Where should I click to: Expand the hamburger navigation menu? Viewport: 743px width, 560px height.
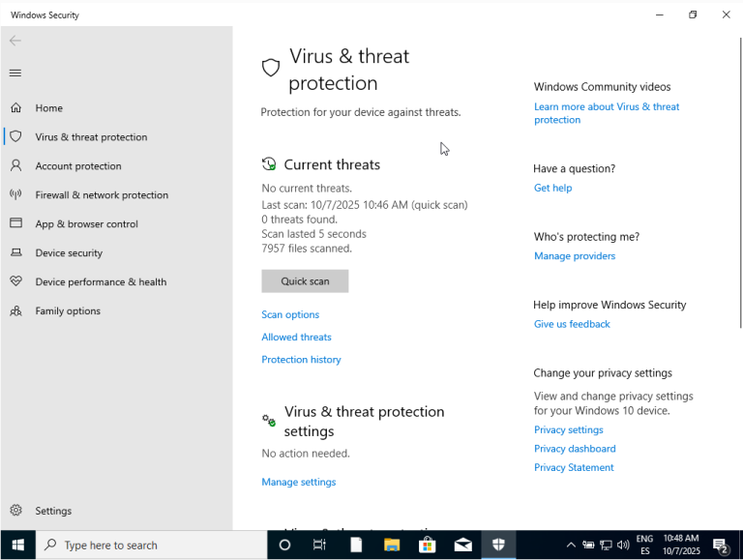tap(15, 73)
